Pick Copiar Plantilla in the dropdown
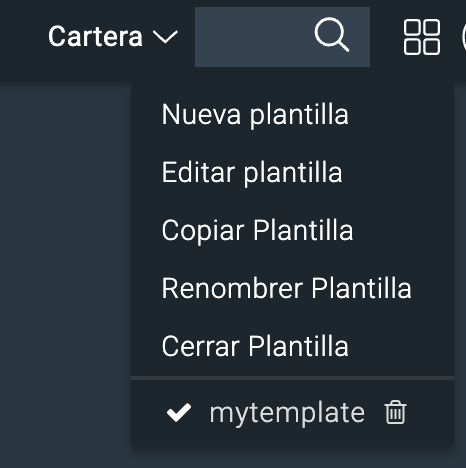Screen dimensions: 466x468 pos(257,230)
